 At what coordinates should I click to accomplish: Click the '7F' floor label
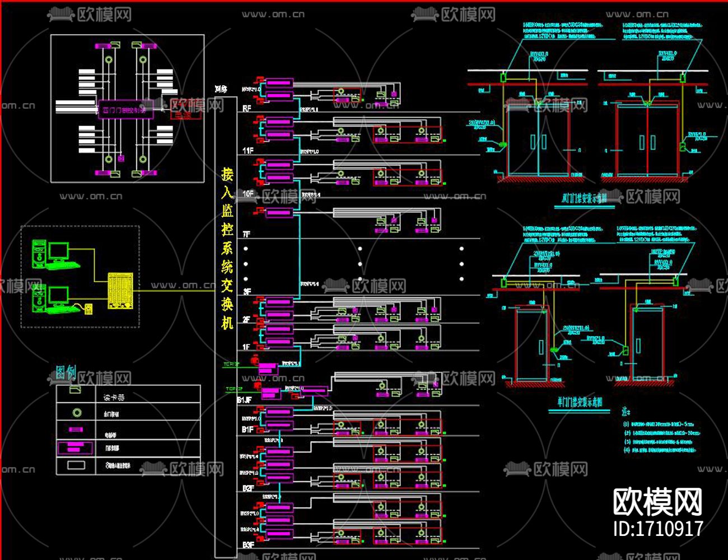246,234
